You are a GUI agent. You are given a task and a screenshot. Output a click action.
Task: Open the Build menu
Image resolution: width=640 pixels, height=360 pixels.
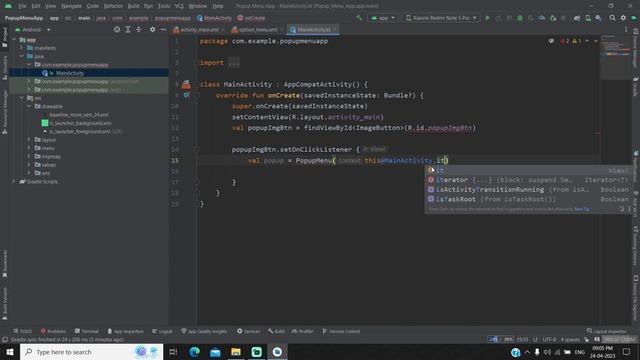133,6
